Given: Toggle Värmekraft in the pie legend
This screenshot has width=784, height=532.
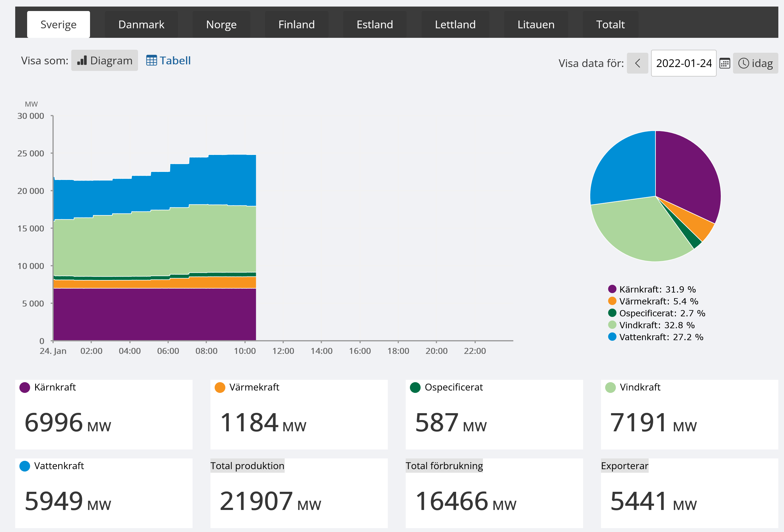Looking at the screenshot, I should pyautogui.click(x=653, y=301).
